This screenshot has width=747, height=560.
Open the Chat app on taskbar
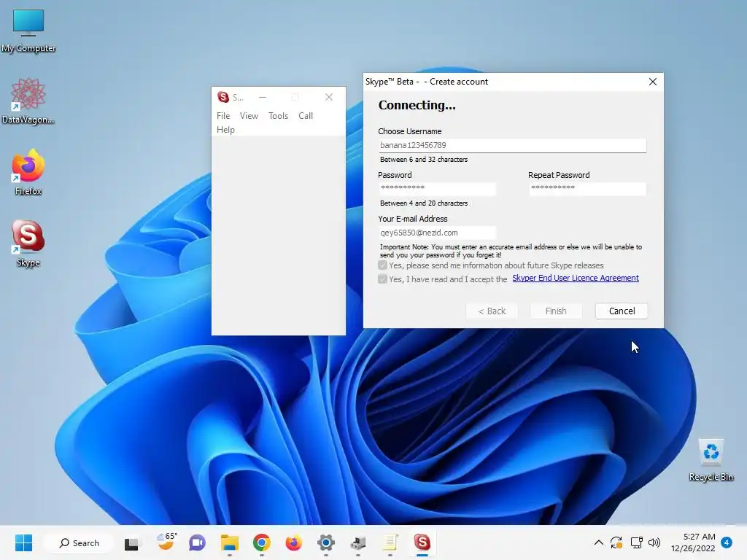coord(197,542)
